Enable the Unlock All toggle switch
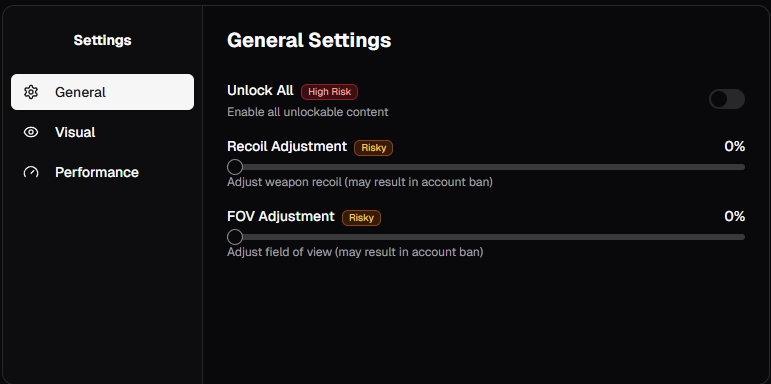This screenshot has width=771, height=384. click(727, 99)
